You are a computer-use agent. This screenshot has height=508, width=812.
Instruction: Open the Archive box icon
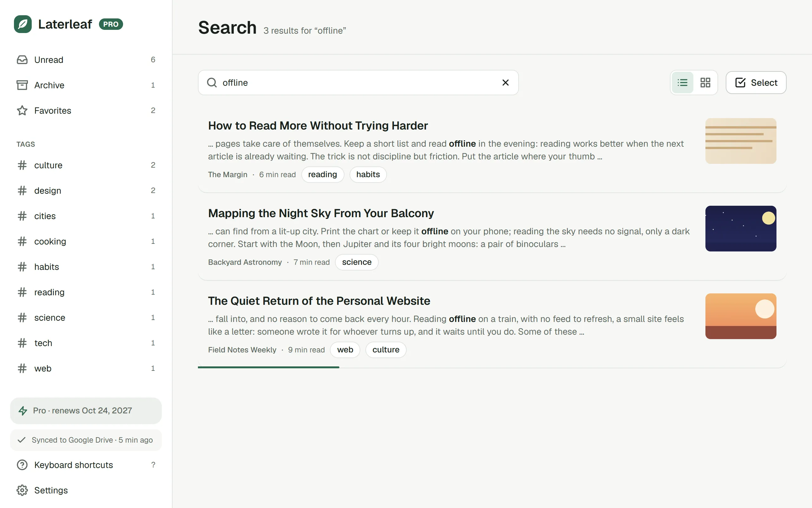point(22,85)
